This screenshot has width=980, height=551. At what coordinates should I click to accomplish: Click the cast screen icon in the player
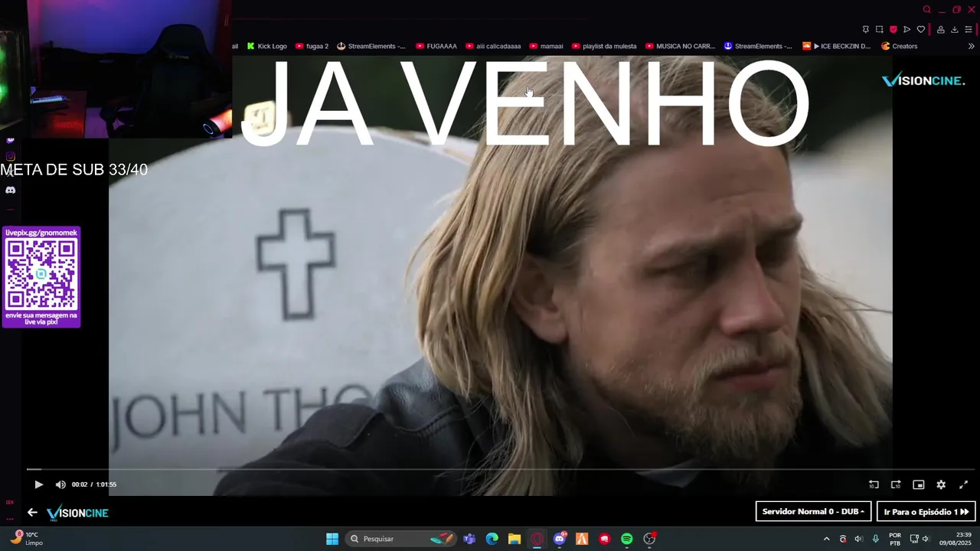(x=896, y=484)
